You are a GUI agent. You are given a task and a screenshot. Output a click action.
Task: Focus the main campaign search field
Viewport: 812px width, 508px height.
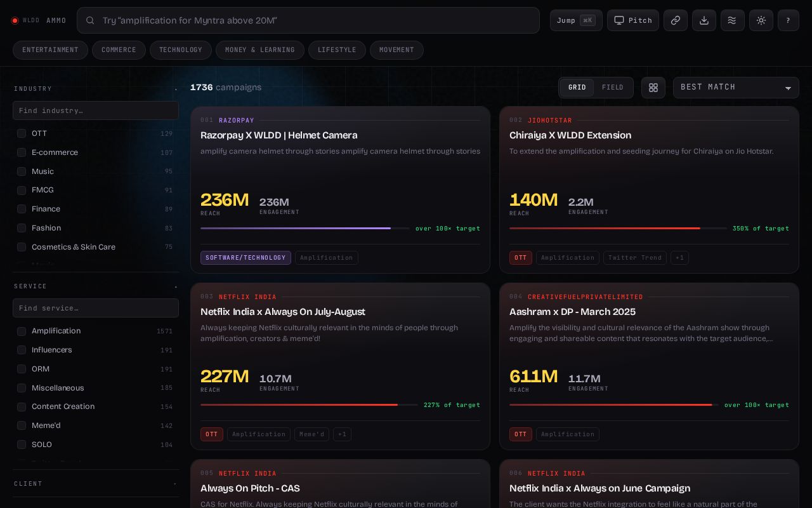308,20
